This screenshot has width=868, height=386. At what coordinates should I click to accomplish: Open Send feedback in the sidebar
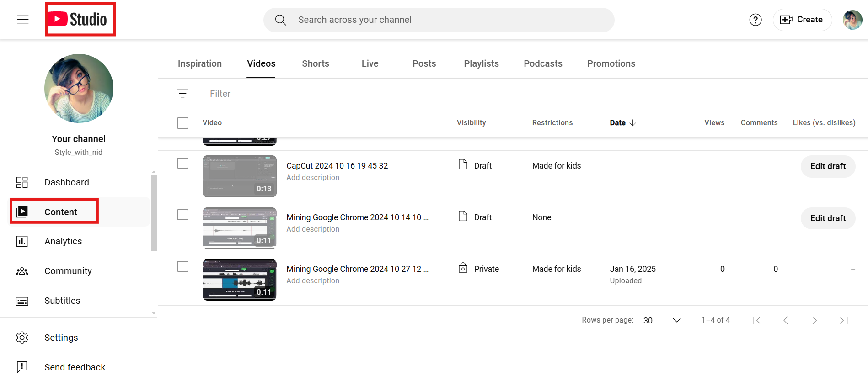point(75,367)
